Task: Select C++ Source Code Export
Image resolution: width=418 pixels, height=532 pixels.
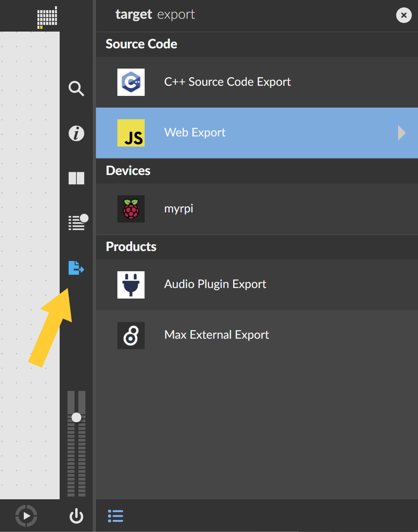Action: pos(227,82)
